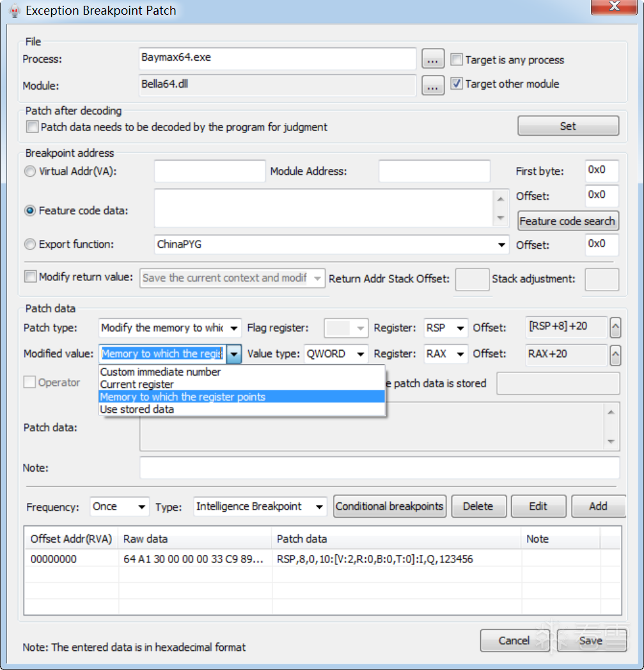Screen dimensions: 644x670
Task: Click the Process Baymax64.exe field
Action: coord(278,58)
